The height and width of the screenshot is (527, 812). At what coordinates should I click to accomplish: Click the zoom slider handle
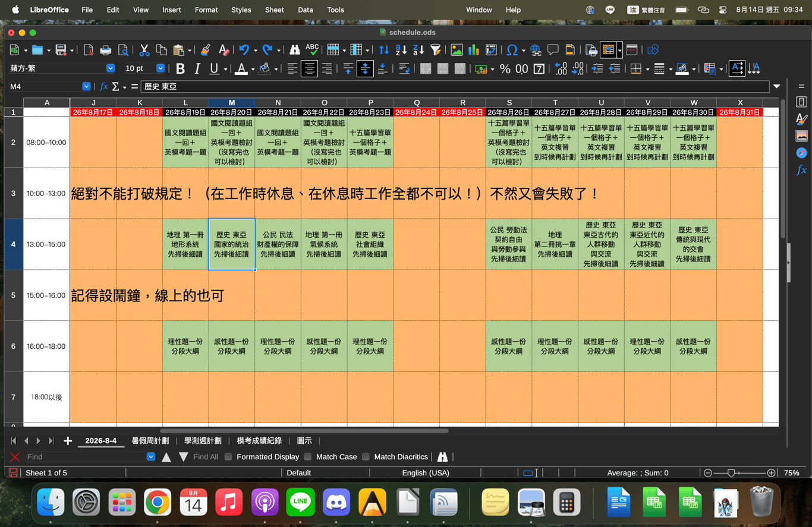pyautogui.click(x=731, y=473)
